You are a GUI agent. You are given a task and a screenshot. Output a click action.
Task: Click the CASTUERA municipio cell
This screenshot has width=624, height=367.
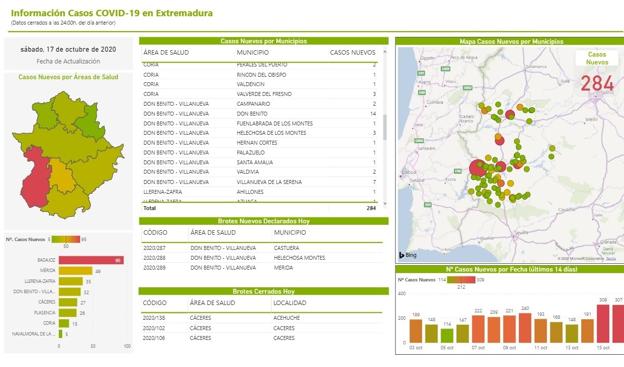pos(287,248)
